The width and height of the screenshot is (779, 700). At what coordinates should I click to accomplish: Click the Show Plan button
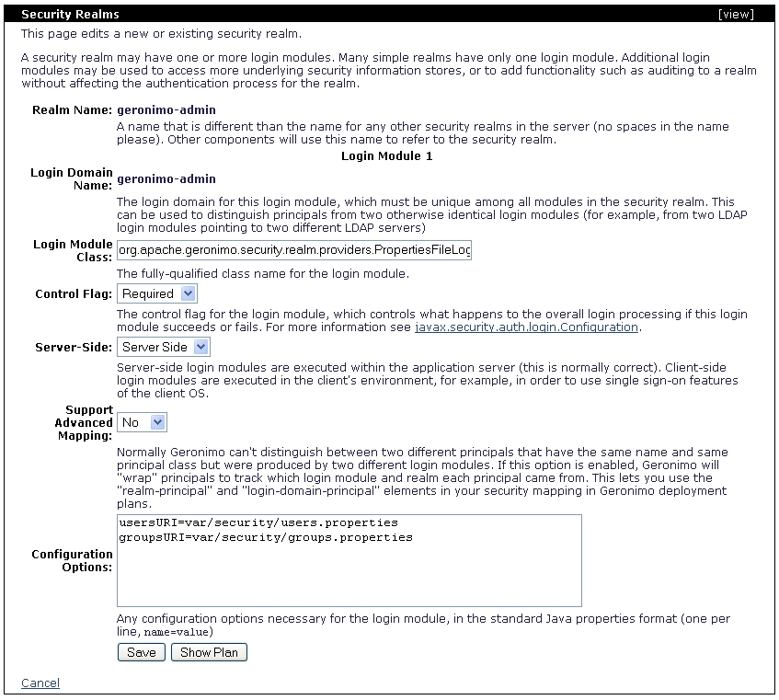click(209, 652)
